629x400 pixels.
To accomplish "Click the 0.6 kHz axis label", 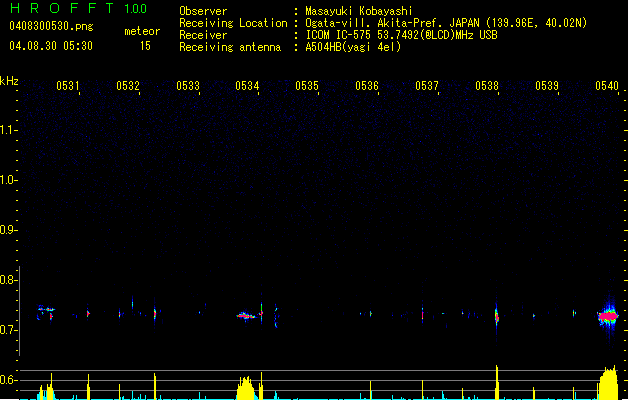I will [x=8, y=380].
